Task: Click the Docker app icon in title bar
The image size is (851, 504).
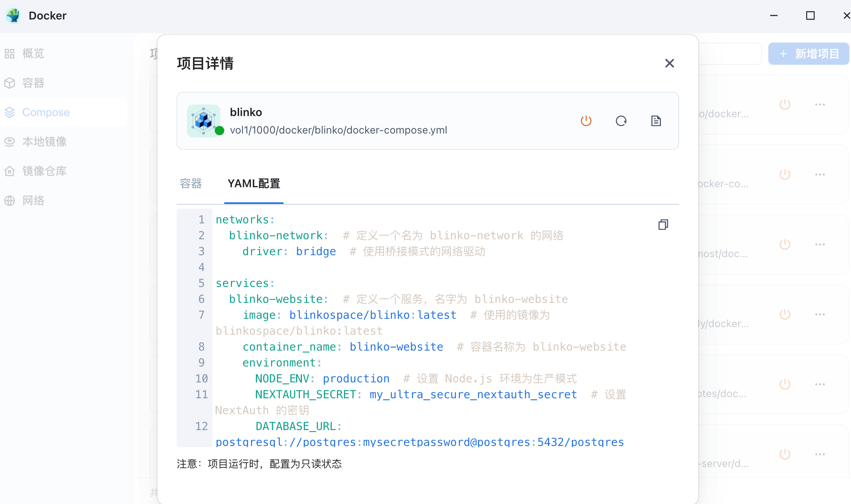Action: [13, 16]
